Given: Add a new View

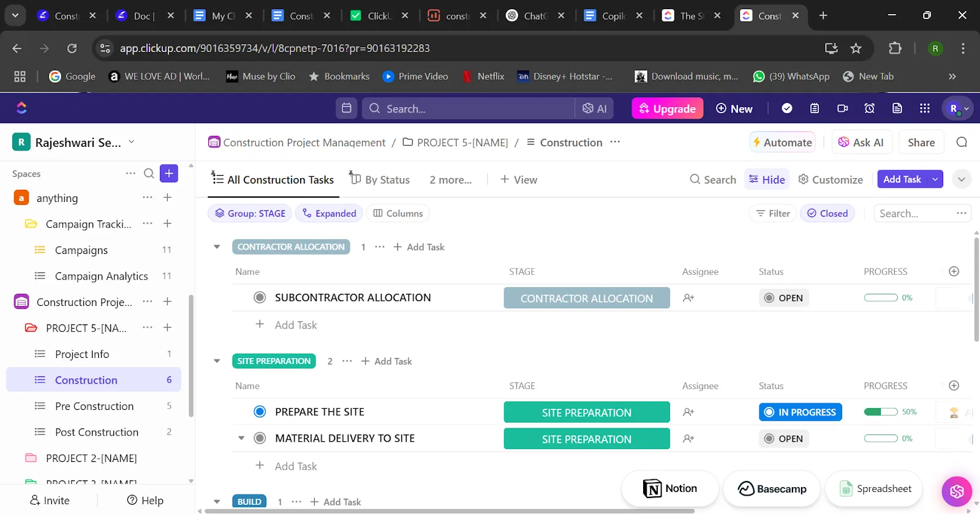Looking at the screenshot, I should click(519, 179).
